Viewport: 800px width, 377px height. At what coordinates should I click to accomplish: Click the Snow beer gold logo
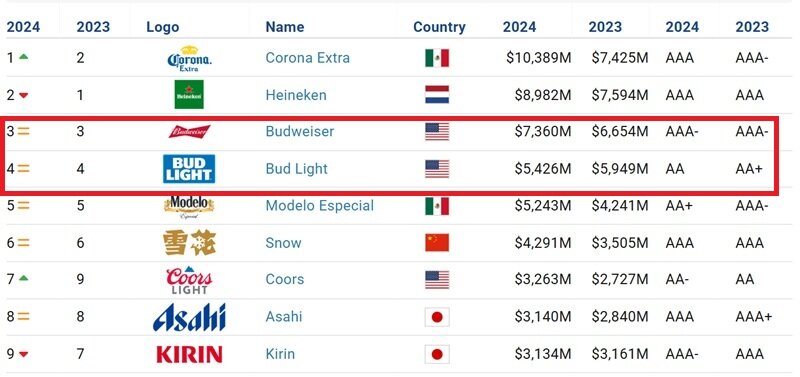189,243
